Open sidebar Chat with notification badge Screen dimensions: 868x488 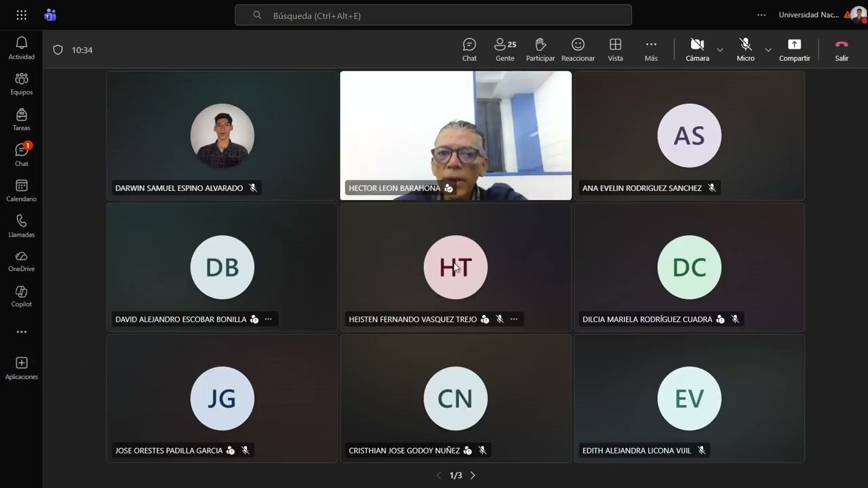point(21,155)
